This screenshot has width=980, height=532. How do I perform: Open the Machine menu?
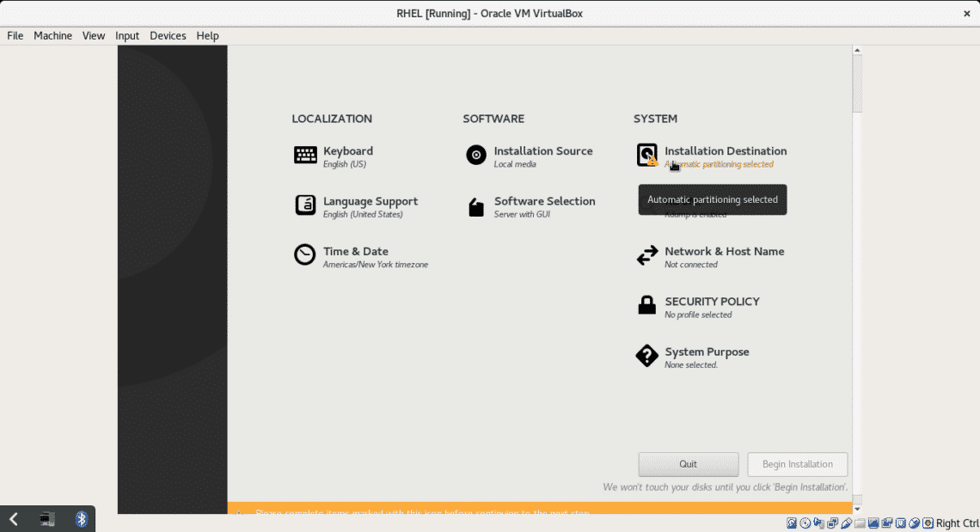(52, 35)
